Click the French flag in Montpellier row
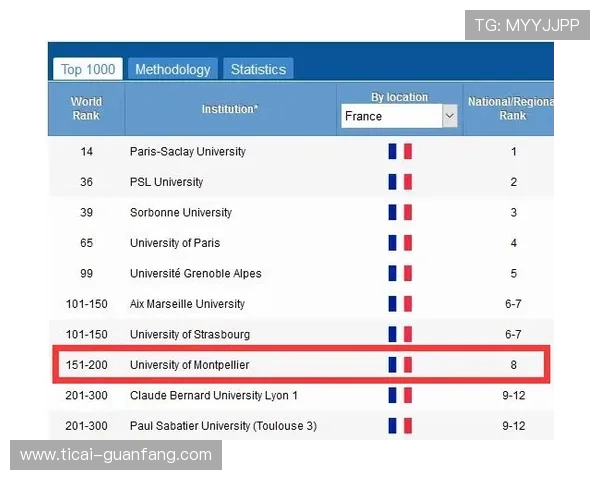This screenshot has width=600, height=480. click(x=400, y=365)
